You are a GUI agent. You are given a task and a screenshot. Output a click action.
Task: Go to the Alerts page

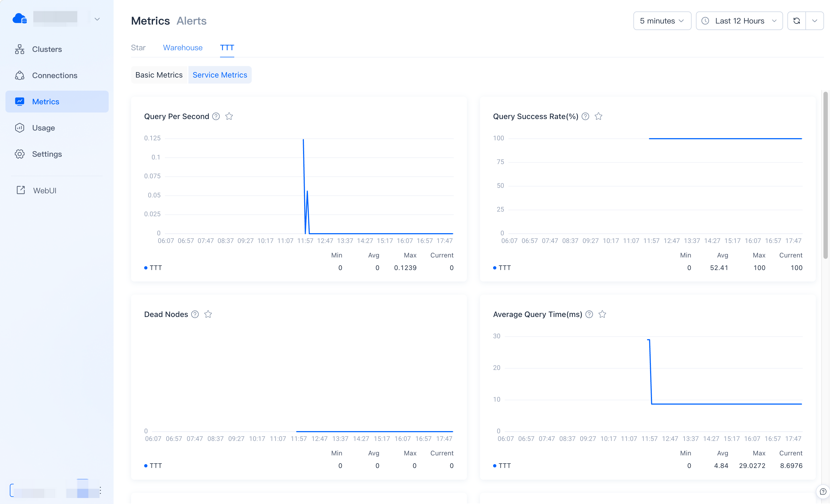191,20
